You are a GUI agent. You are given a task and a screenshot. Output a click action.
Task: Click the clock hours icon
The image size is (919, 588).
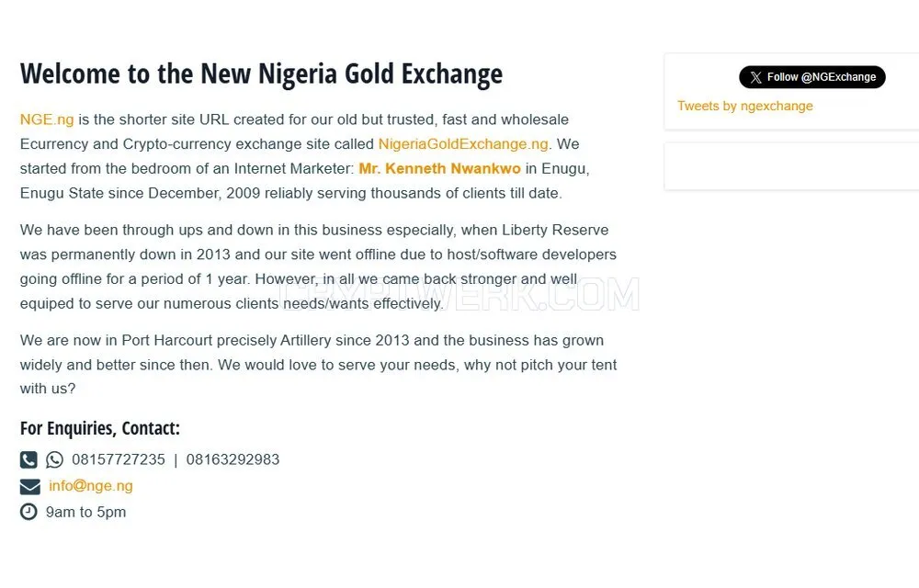[28, 512]
